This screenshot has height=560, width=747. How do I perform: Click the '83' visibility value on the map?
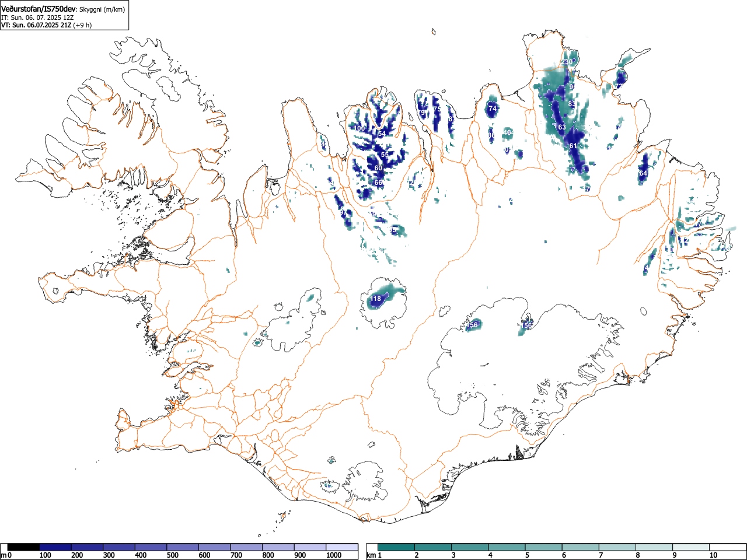572,104
